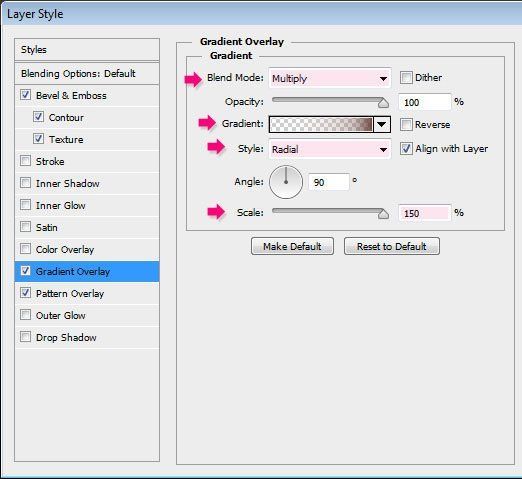Toggle Align with Layer checkbox
Image resolution: width=522 pixels, height=479 pixels.
click(406, 148)
